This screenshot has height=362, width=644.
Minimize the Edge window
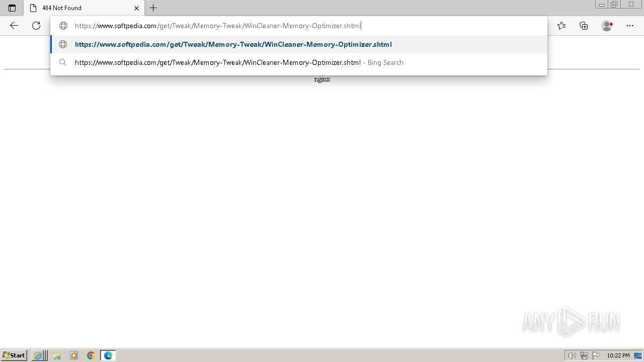pyautogui.click(x=602, y=5)
